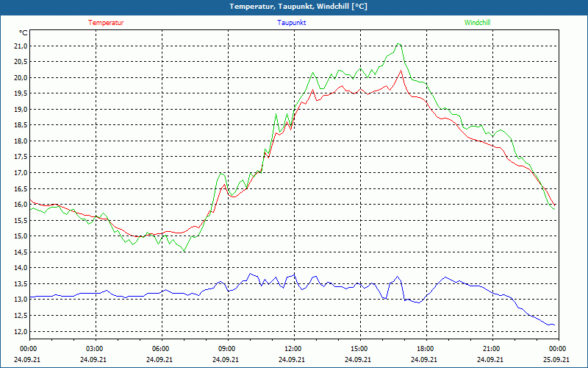Image resolution: width=588 pixels, height=368 pixels.
Task: Click the °C unit label on y-axis
Action: 24,33
